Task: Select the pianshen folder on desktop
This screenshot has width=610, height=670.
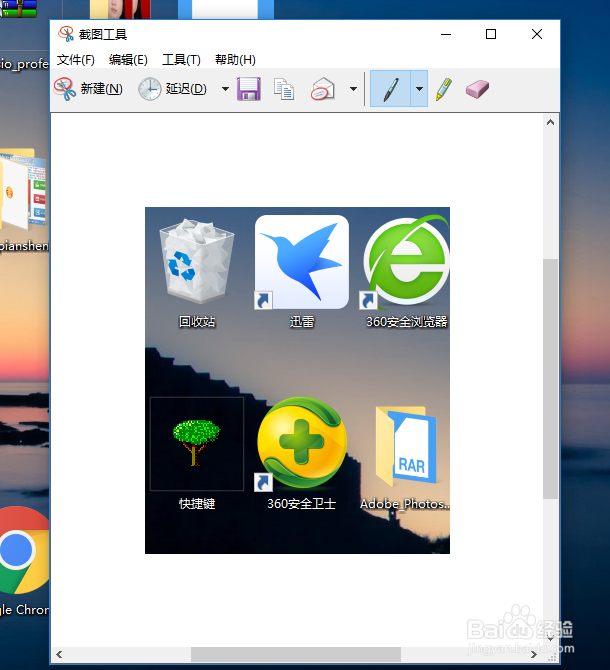Action: pyautogui.click(x=24, y=201)
